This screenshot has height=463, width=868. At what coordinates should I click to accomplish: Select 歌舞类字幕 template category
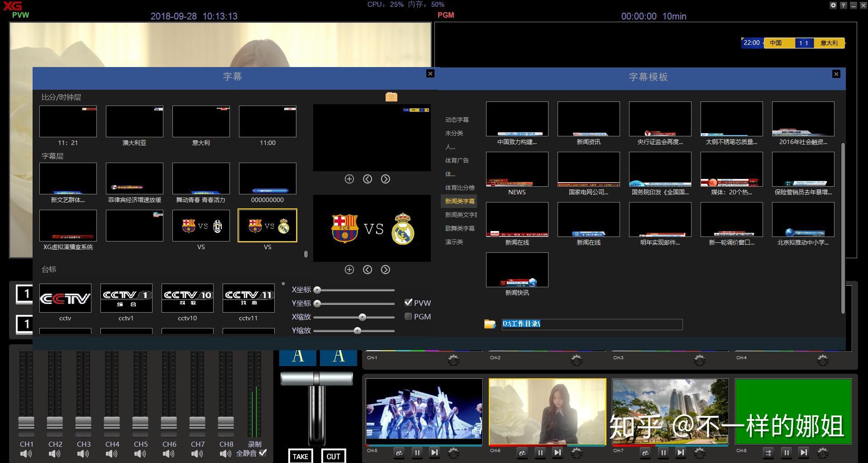point(459,228)
